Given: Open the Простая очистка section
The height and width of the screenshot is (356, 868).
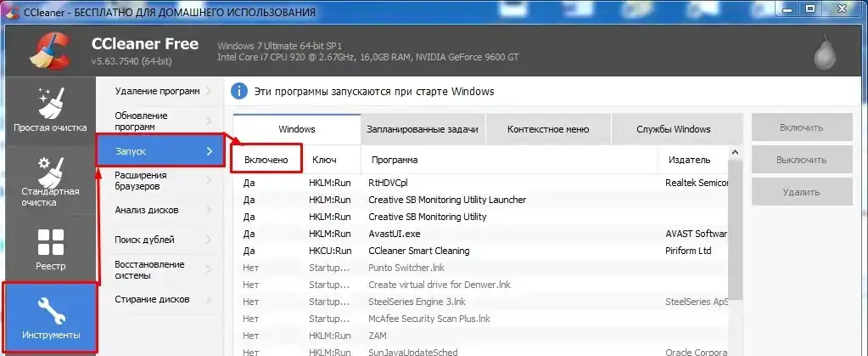Looking at the screenshot, I should point(50,111).
